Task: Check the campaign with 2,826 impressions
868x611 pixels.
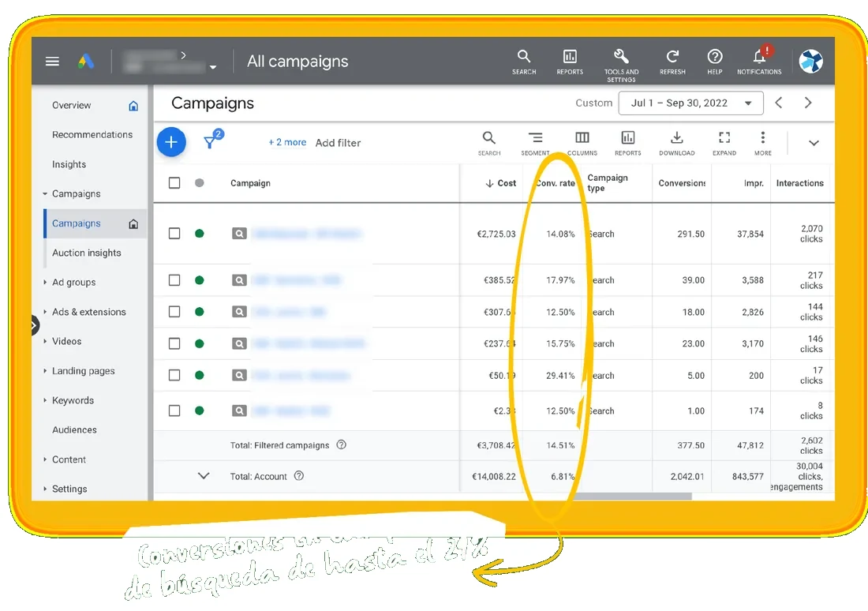Action: (174, 312)
